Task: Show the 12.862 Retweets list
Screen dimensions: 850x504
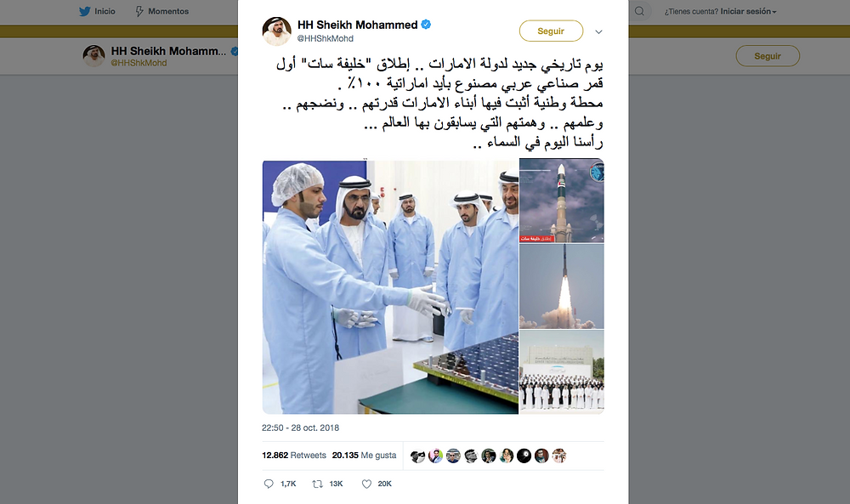Action: click(294, 456)
